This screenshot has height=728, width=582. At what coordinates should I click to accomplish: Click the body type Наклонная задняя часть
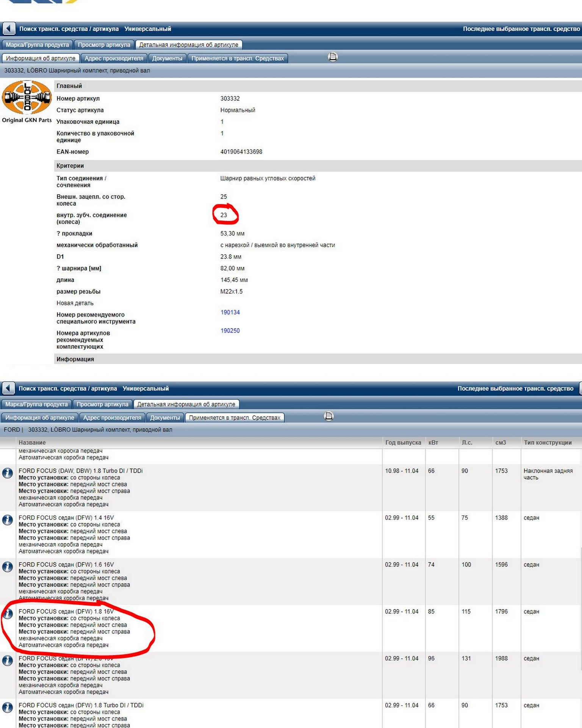(x=548, y=474)
